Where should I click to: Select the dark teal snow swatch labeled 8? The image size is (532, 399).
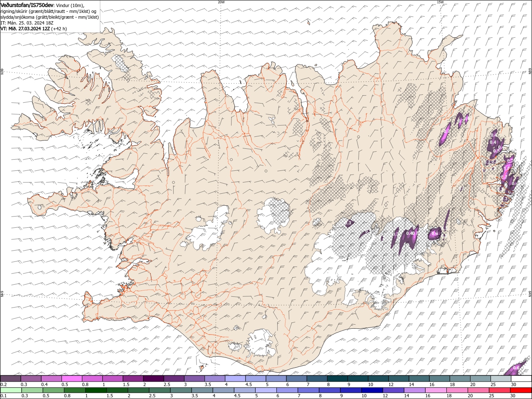337,379
